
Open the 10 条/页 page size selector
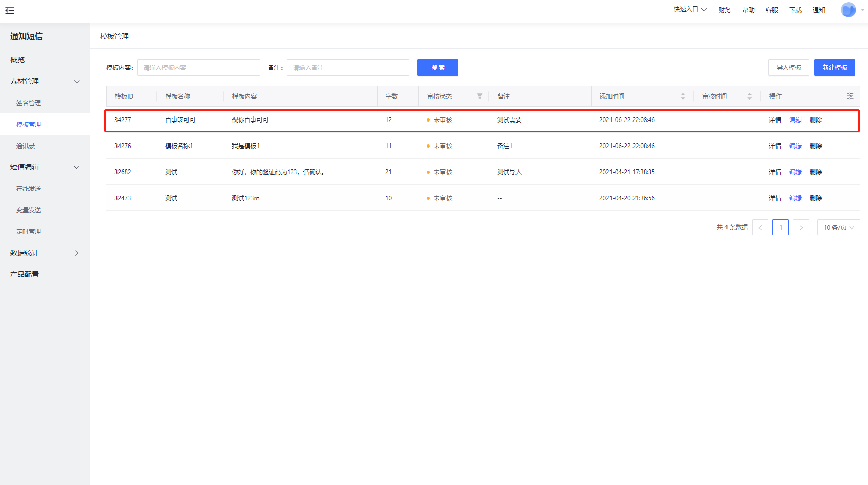(x=839, y=227)
